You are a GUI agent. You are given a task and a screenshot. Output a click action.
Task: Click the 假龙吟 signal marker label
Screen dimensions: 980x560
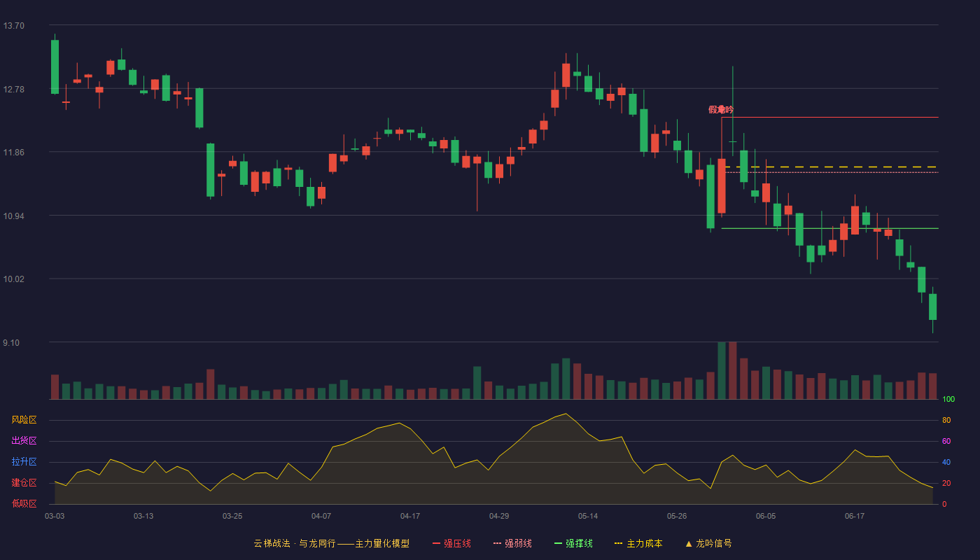point(721,109)
